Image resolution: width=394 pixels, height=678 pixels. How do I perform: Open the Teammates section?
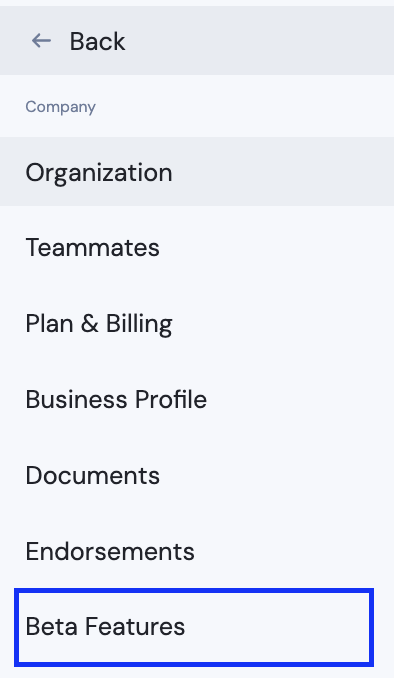point(197,247)
